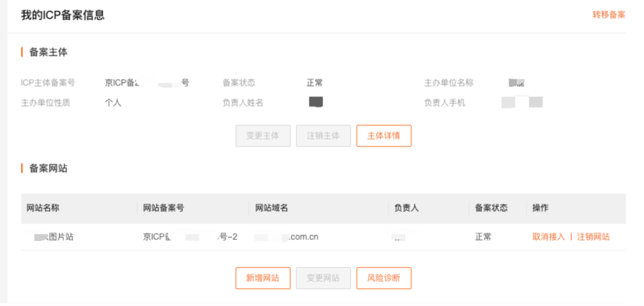
Task: Click the 操作 column header
Action: [540, 208]
